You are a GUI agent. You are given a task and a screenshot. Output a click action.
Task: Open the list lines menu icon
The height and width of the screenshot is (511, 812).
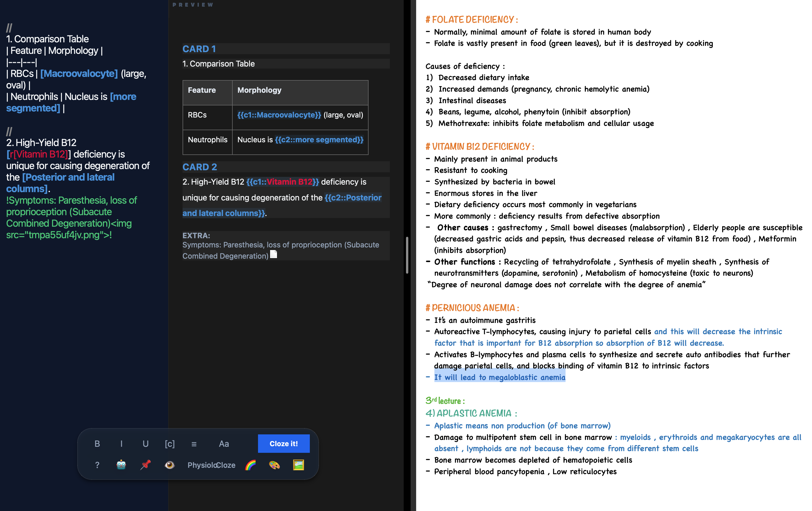click(x=194, y=444)
